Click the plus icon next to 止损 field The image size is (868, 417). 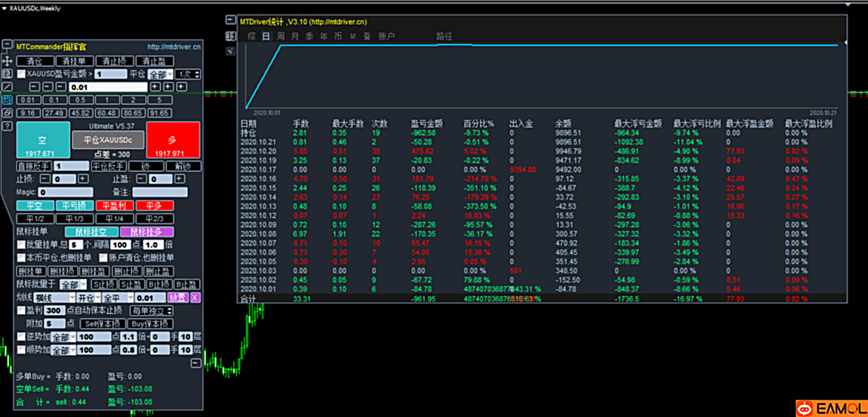tap(83, 179)
